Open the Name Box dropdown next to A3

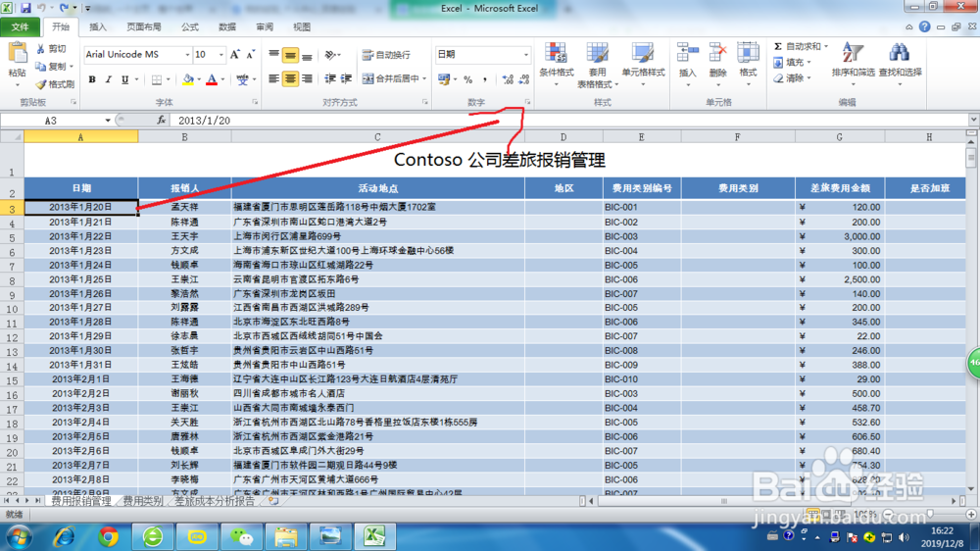coord(108,120)
